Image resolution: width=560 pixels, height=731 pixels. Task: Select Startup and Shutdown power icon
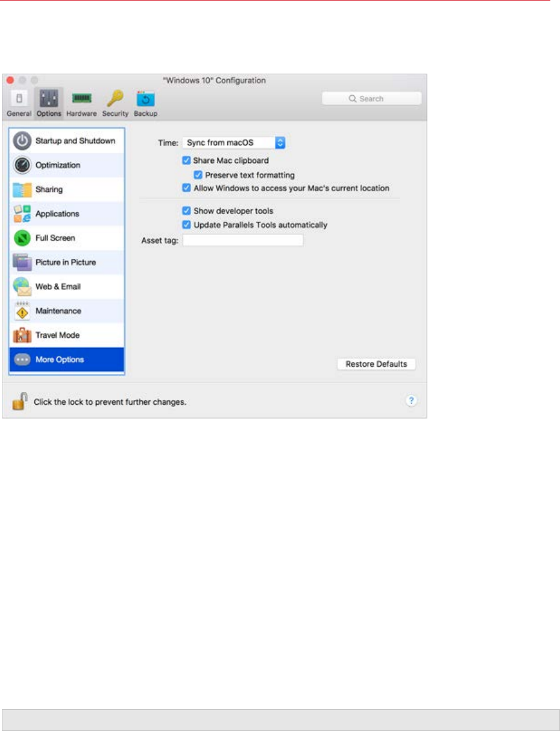pos(22,141)
